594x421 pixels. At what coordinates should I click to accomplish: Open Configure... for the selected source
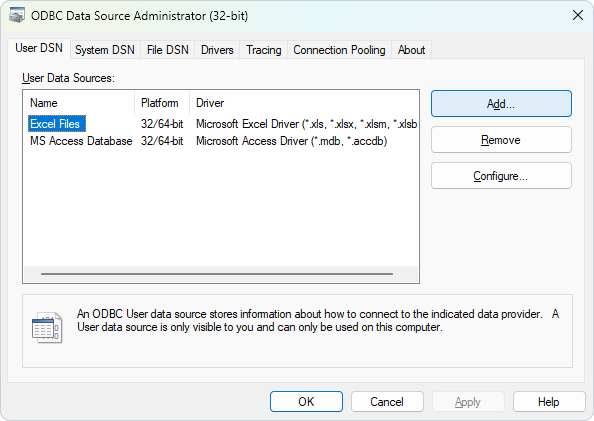[x=501, y=176]
